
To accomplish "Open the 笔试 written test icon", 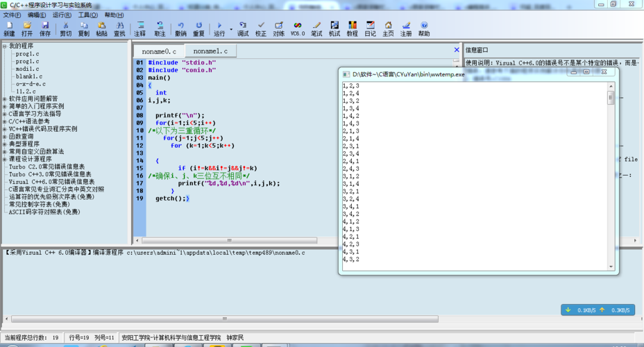I will pyautogui.click(x=316, y=28).
